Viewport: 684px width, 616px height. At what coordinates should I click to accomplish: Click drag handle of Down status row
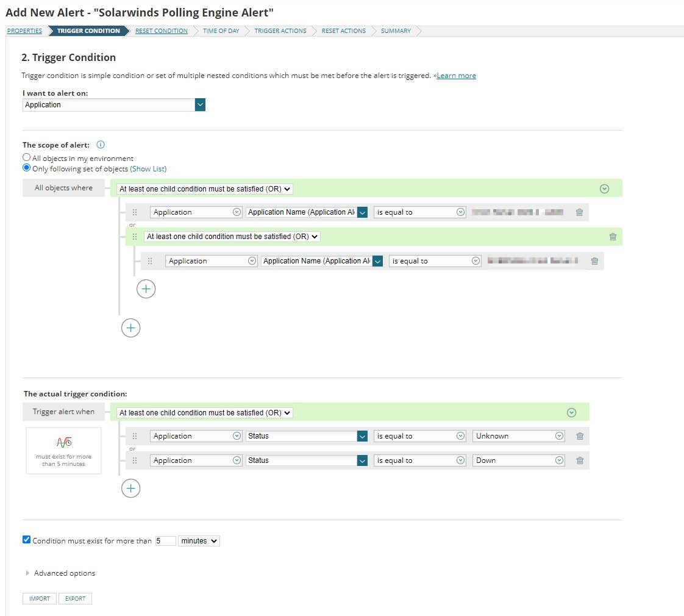point(135,460)
